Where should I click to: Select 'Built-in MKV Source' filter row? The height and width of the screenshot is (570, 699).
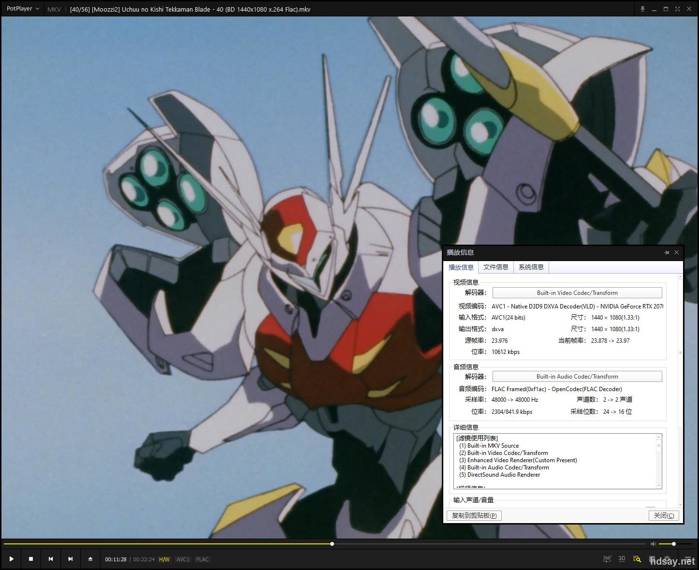tap(489, 446)
